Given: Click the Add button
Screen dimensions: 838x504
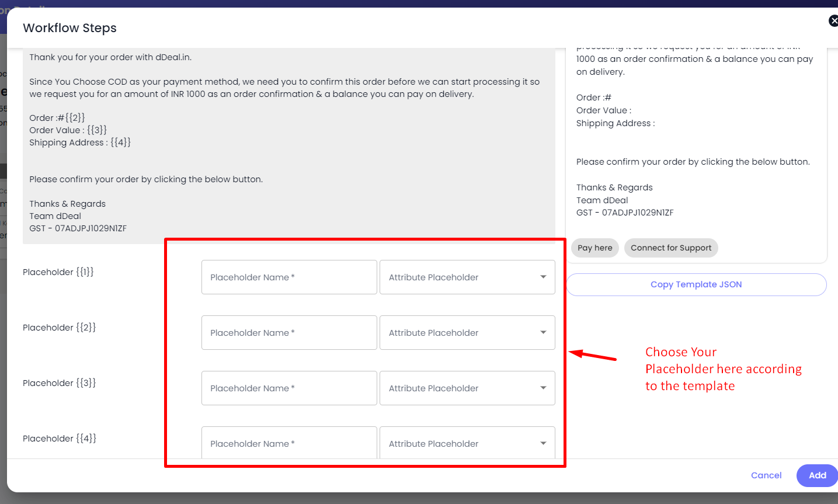Looking at the screenshot, I should (x=816, y=475).
